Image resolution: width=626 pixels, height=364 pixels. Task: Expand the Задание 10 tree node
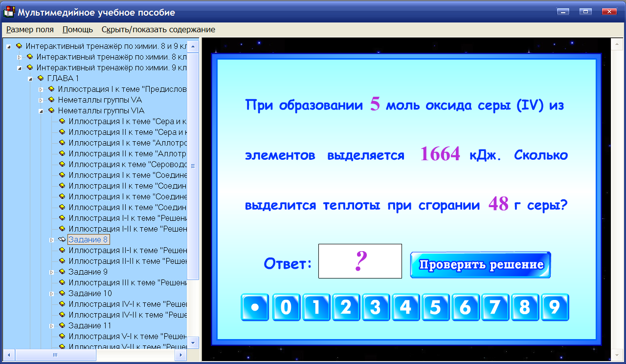click(51, 293)
